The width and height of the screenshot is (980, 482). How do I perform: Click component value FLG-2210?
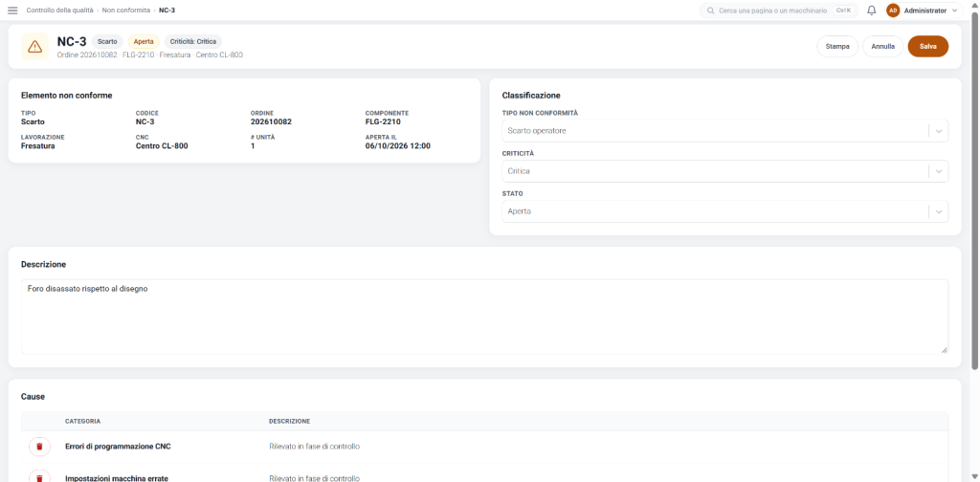point(383,121)
